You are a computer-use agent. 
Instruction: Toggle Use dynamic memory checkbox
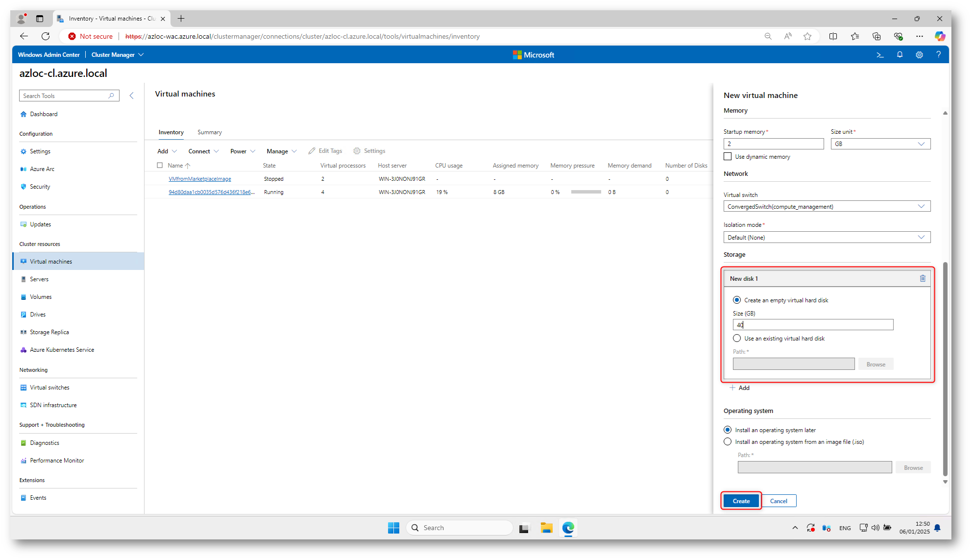pyautogui.click(x=728, y=157)
